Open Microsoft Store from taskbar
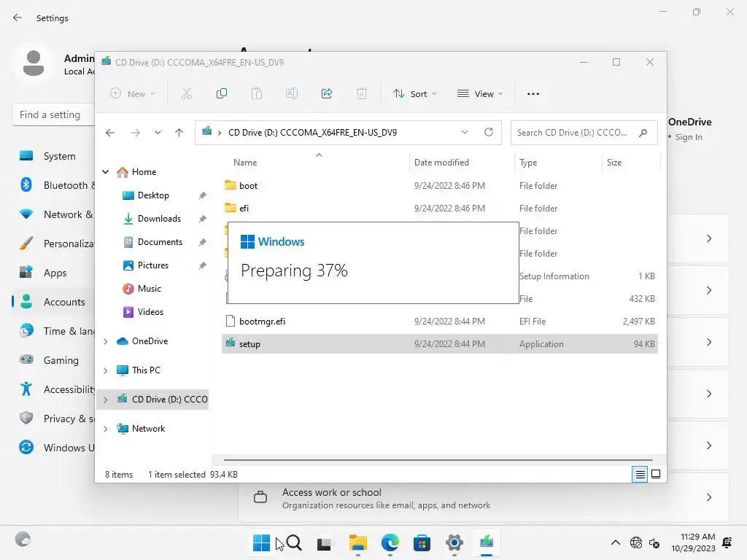747x560 pixels. click(x=422, y=542)
